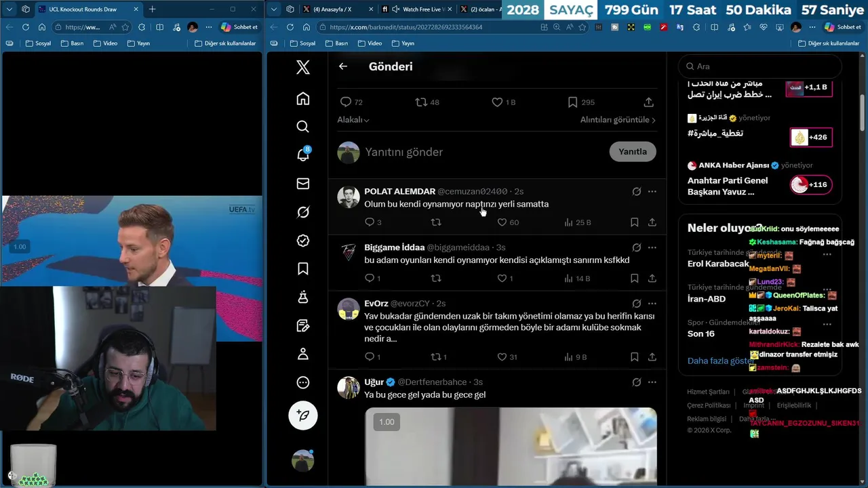This screenshot has width=868, height=488.
Task: Expand tab list dropdown in right browser window
Action: [x=273, y=9]
